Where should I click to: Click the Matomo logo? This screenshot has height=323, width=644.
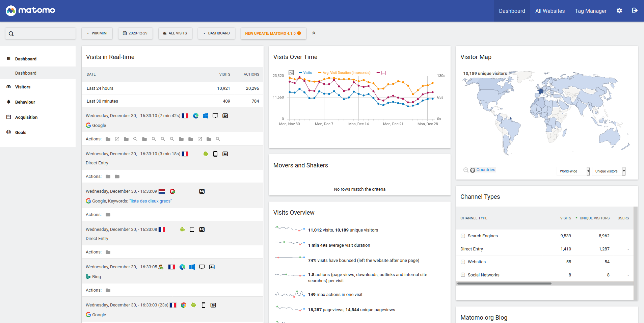pyautogui.click(x=30, y=11)
